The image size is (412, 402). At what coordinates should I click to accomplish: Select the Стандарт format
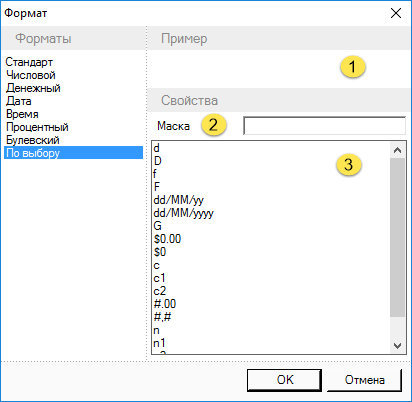(29, 62)
